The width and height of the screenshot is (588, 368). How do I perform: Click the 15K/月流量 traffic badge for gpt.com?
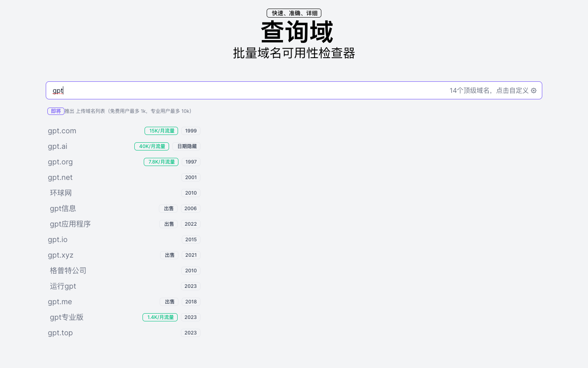(161, 131)
